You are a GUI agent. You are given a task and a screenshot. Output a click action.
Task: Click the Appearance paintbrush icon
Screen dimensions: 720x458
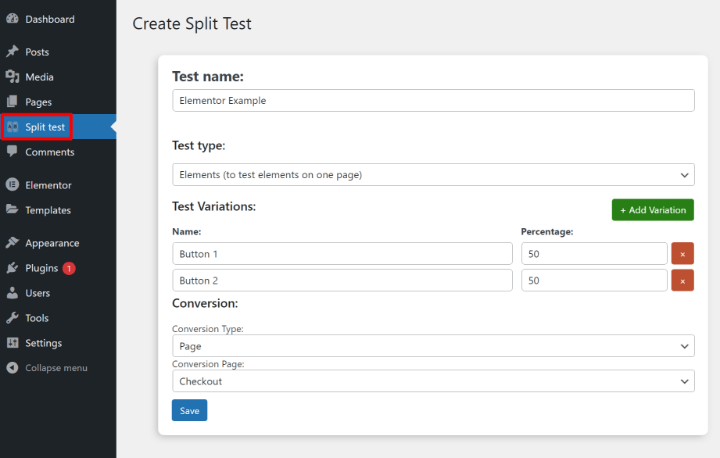12,243
